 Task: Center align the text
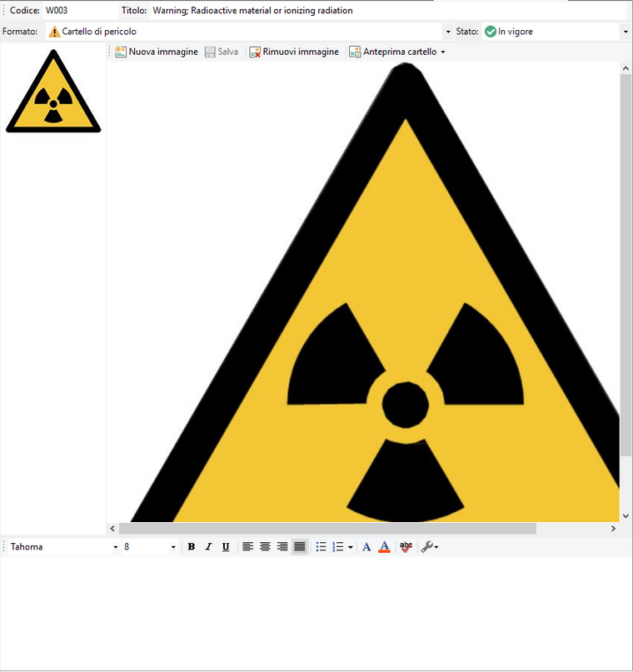click(265, 547)
